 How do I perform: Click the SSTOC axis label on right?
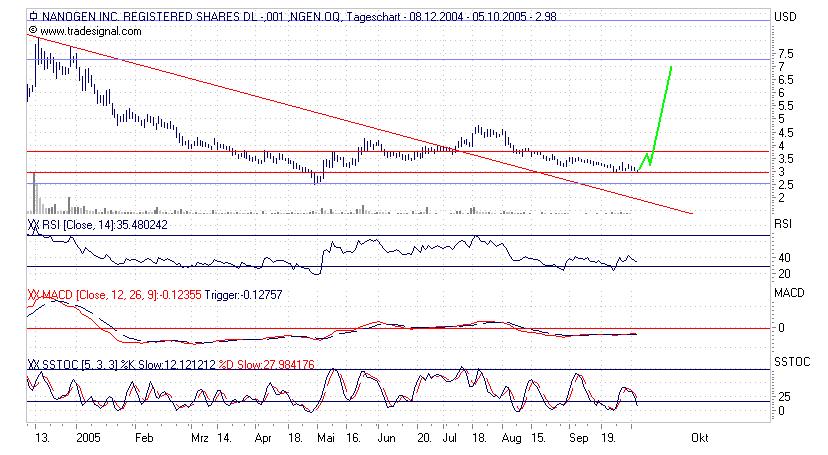[789, 363]
